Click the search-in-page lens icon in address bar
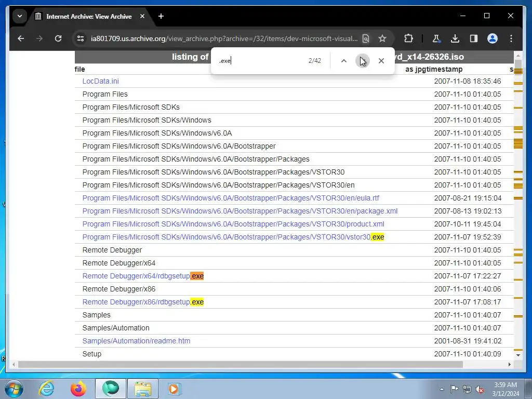 pyautogui.click(x=366, y=38)
